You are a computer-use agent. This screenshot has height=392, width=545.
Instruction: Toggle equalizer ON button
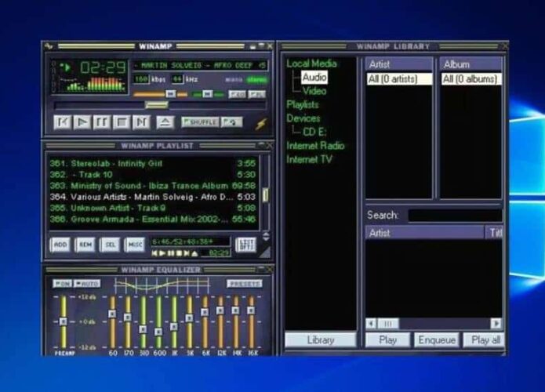62,284
